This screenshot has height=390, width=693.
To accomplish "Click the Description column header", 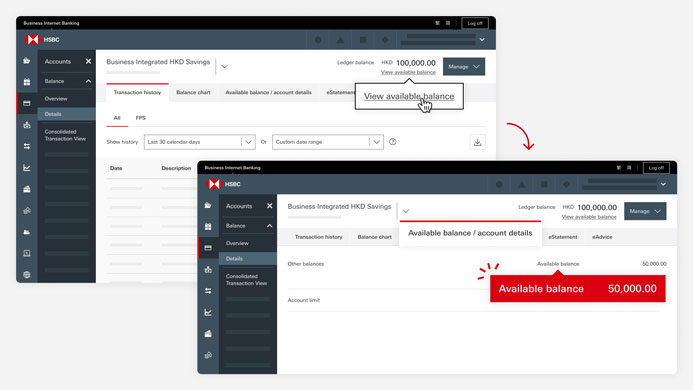I will [x=176, y=168].
